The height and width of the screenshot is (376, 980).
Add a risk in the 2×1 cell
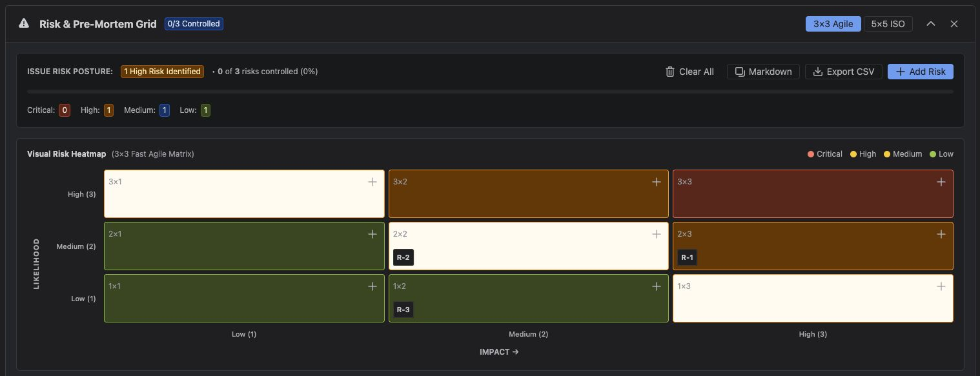point(373,234)
